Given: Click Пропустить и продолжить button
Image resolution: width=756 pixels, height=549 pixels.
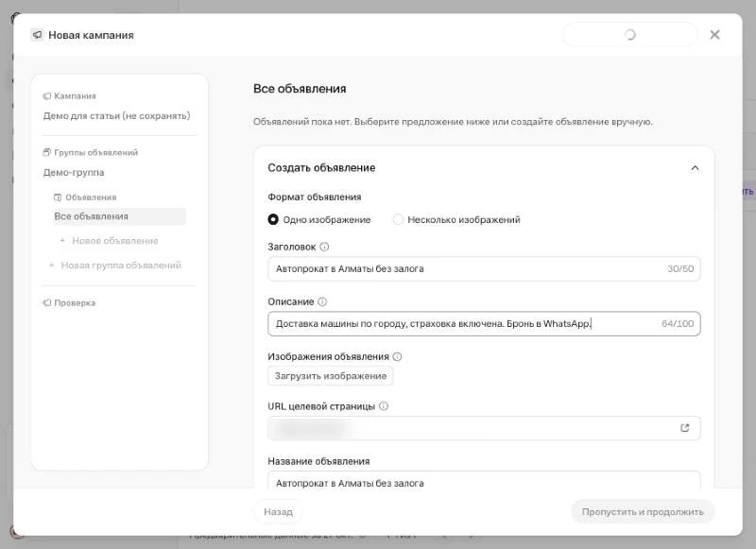Looking at the screenshot, I should 643,512.
